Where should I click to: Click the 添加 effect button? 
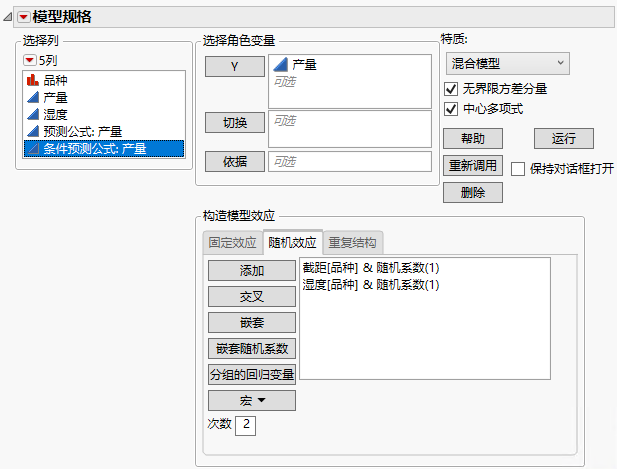pyautogui.click(x=252, y=270)
